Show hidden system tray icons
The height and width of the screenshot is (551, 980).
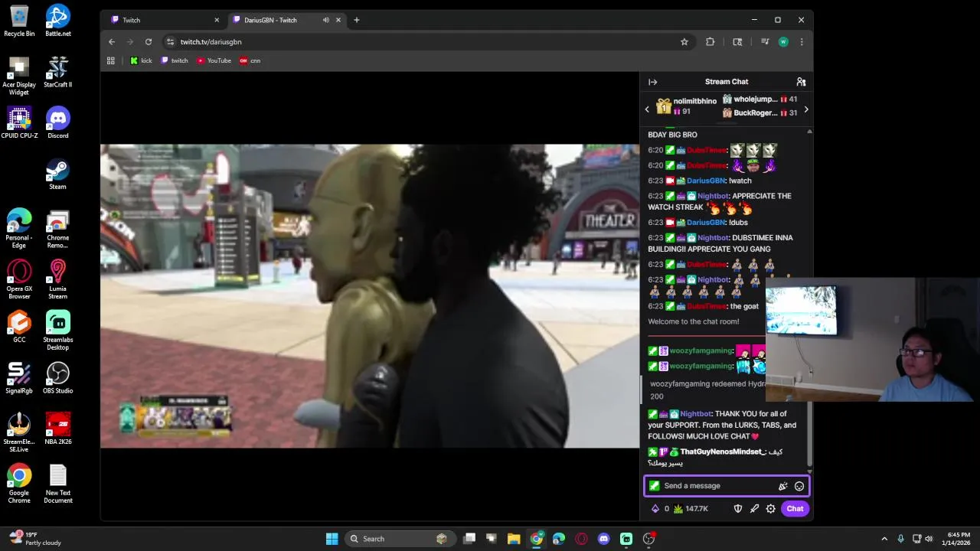884,539
